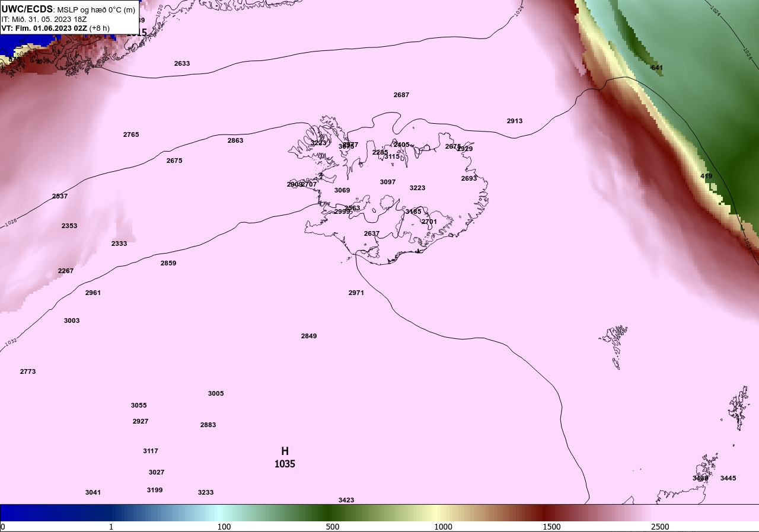Select the 2687 height value north of Iceland
The height and width of the screenshot is (532, 759).
point(401,95)
